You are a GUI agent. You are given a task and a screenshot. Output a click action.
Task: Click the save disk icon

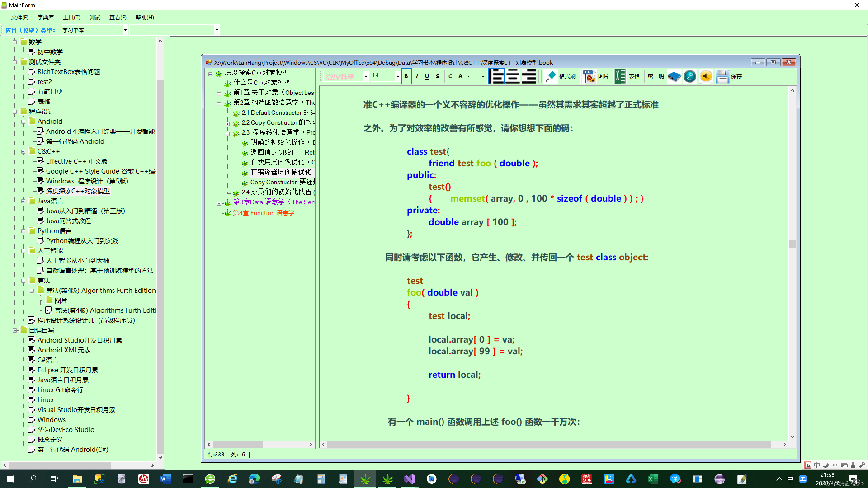[722, 76]
